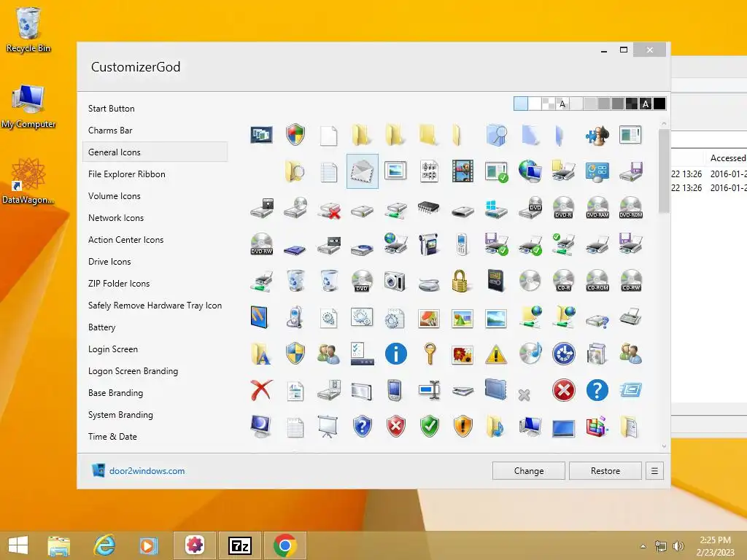Click the icon list vertical scrollbar

664,171
